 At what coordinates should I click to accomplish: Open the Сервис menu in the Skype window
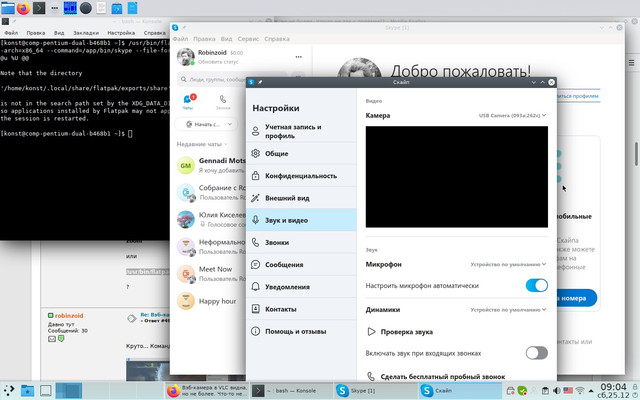click(x=248, y=39)
